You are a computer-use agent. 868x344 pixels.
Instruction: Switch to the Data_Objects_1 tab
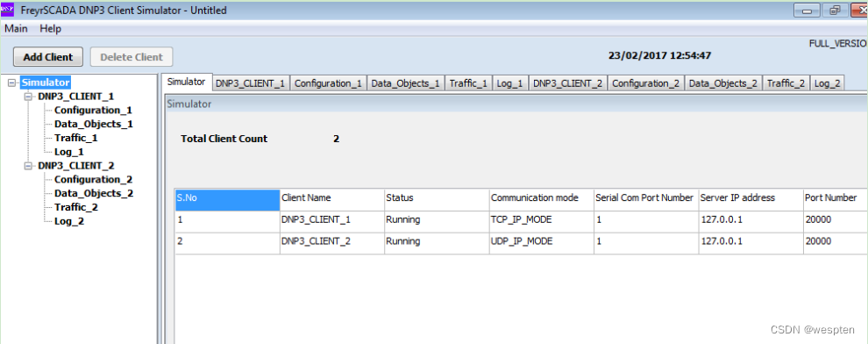click(x=406, y=83)
